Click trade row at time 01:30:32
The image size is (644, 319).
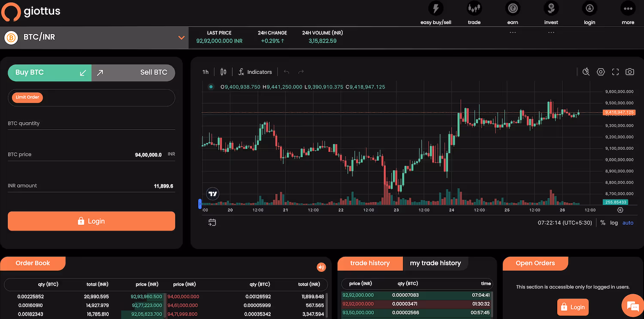point(417,304)
